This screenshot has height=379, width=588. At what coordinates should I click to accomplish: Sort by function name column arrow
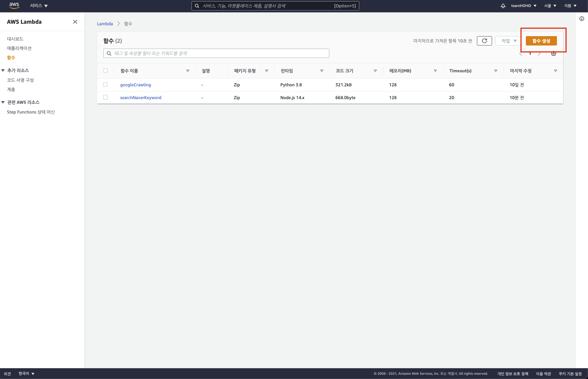pyautogui.click(x=188, y=71)
